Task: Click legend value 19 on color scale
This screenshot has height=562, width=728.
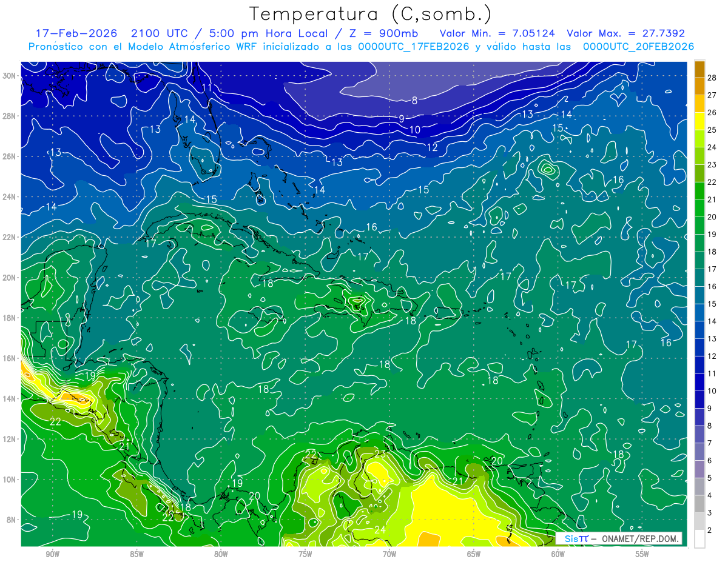Action: tap(712, 234)
